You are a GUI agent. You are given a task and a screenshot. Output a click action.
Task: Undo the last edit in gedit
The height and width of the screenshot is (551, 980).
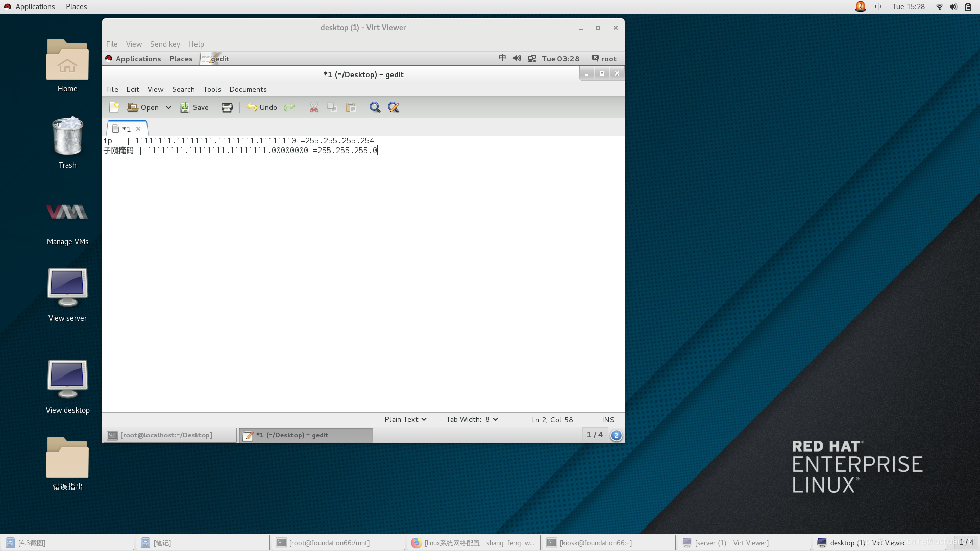pos(262,107)
